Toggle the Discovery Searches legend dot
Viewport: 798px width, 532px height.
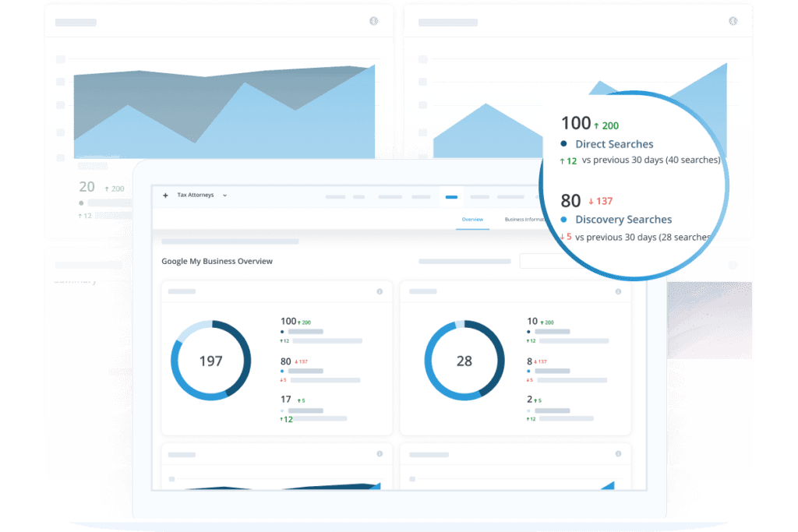[564, 220]
